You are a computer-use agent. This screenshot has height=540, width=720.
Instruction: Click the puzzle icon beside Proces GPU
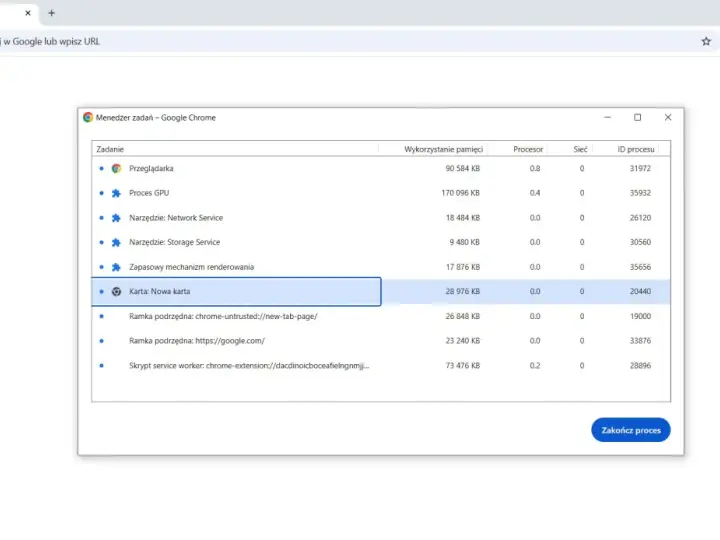pyautogui.click(x=116, y=193)
